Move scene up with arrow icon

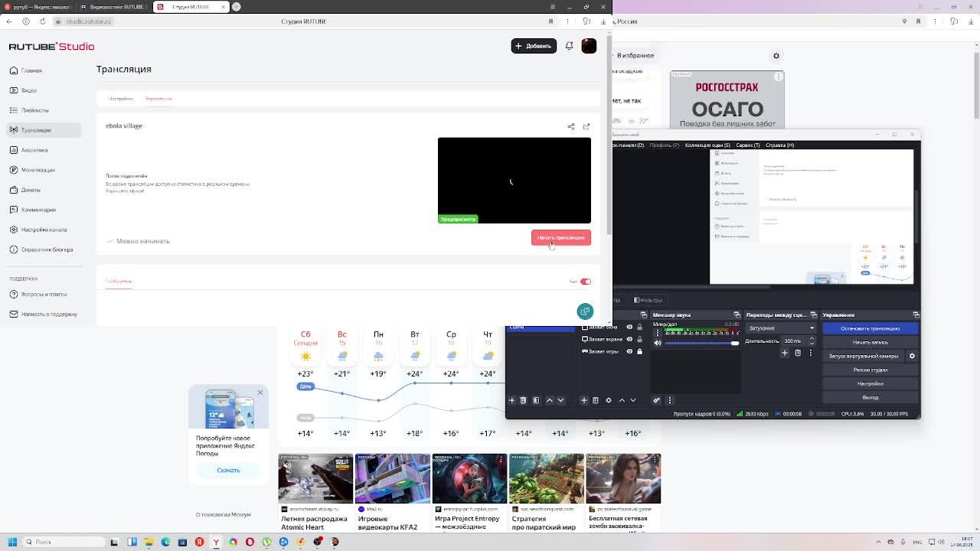549,400
